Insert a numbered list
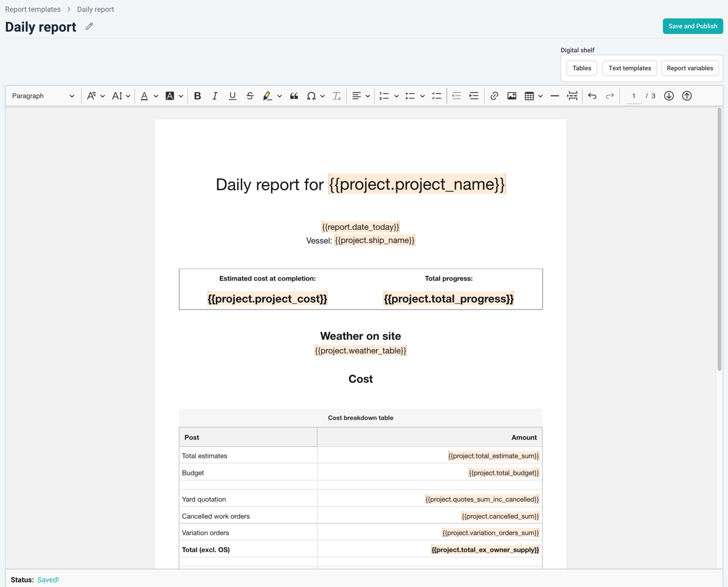The height and width of the screenshot is (587, 728). [384, 96]
